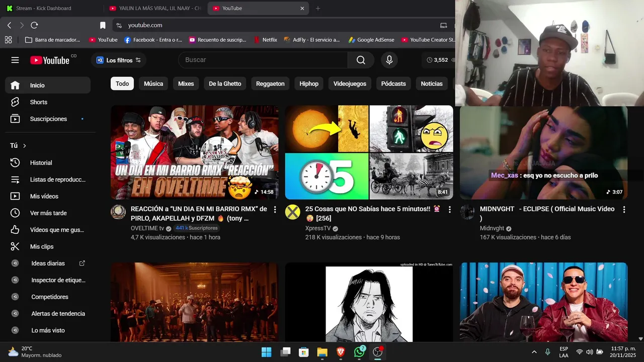The width and height of the screenshot is (644, 362).
Task: Open Shorts in the sidebar
Action: point(48,102)
